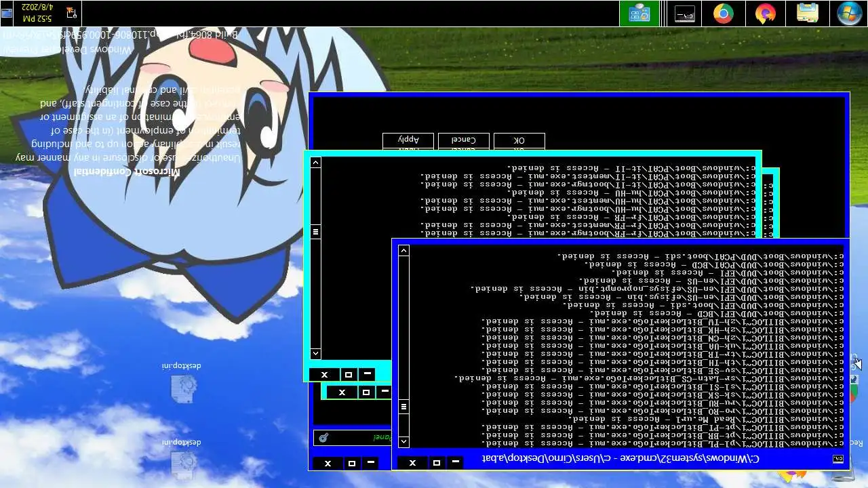Maximize the blue Control Panel dialog window
868x488 pixels.
351,464
